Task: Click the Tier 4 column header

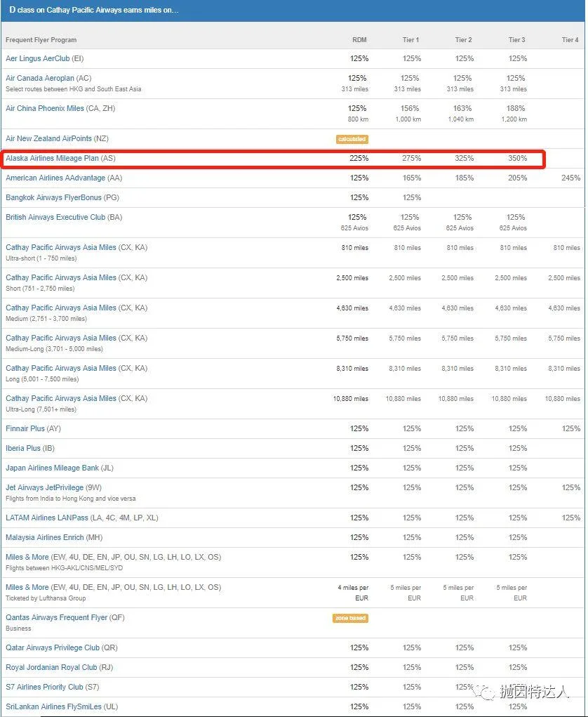Action: tap(570, 40)
